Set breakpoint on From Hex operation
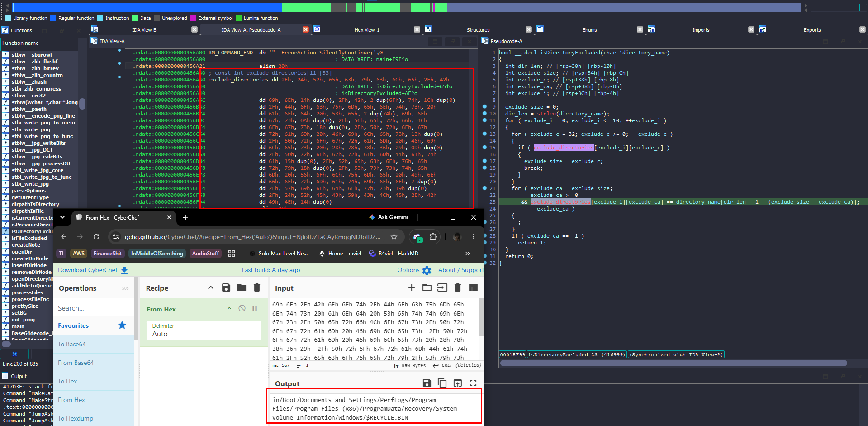 click(255, 308)
